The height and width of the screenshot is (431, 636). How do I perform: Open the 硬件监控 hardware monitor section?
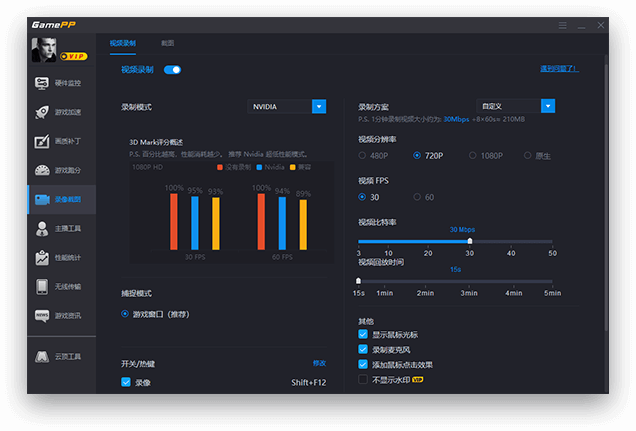(x=61, y=83)
